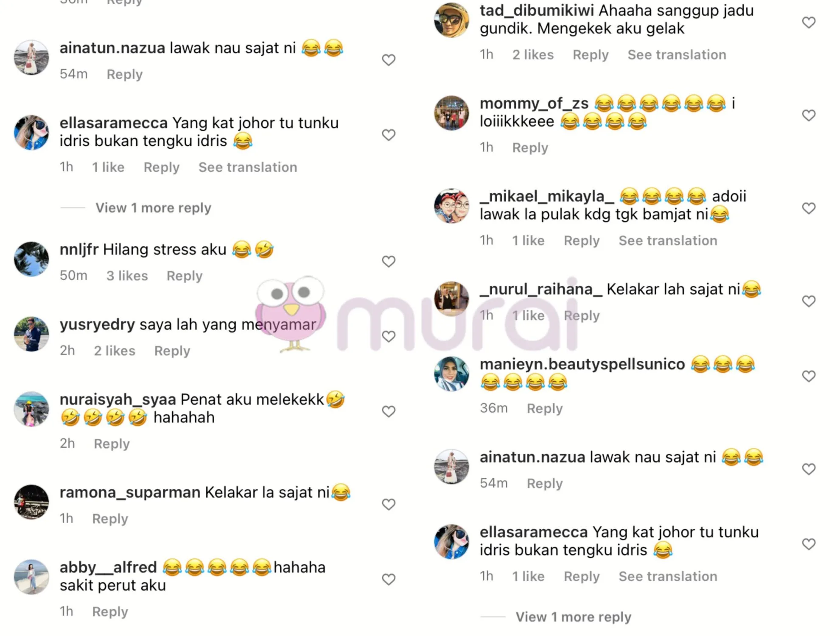The image size is (840, 636).
Task: Like mommy_of_zs's comment
Action: [x=809, y=115]
